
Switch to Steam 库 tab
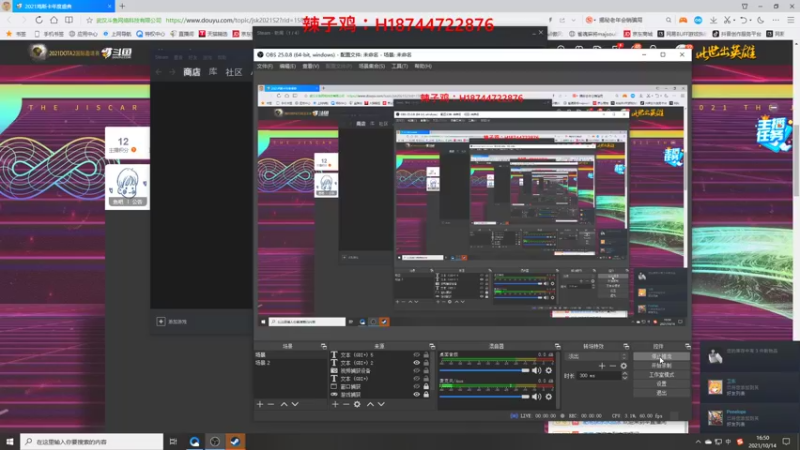tap(213, 72)
